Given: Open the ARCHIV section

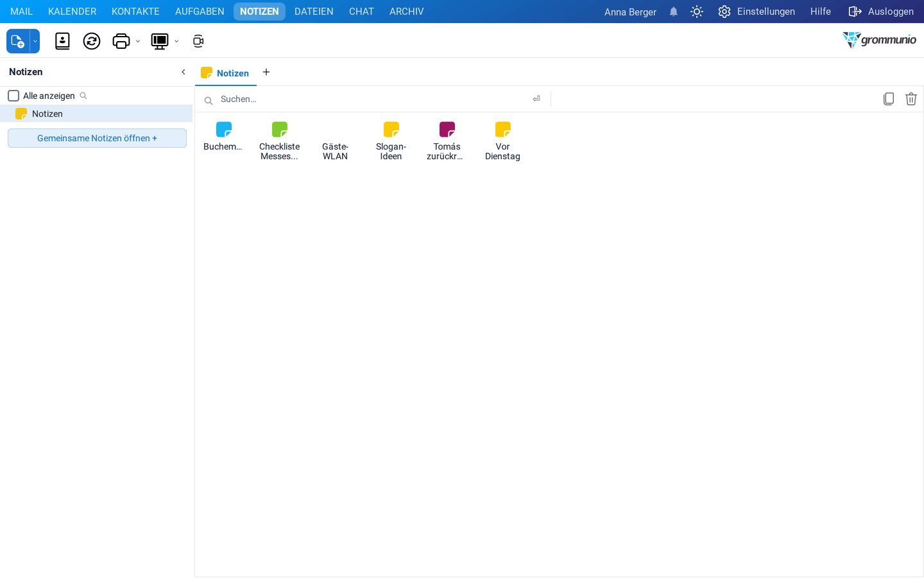Looking at the screenshot, I should [406, 12].
